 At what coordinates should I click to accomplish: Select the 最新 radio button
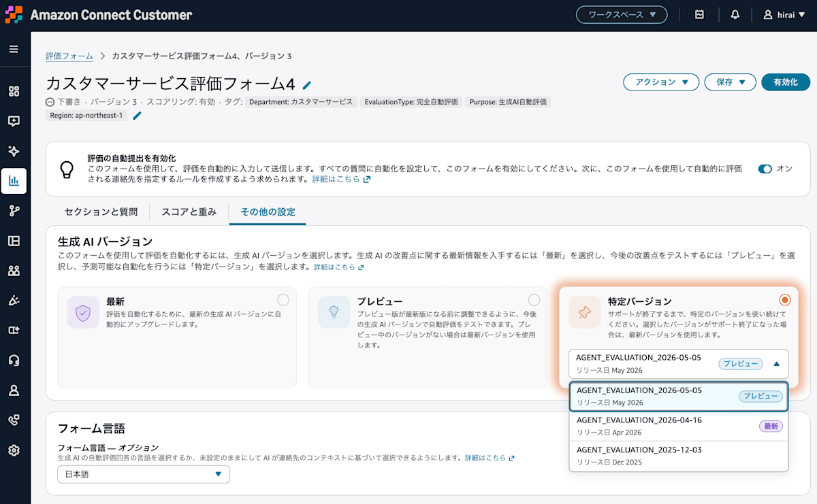pos(283,300)
